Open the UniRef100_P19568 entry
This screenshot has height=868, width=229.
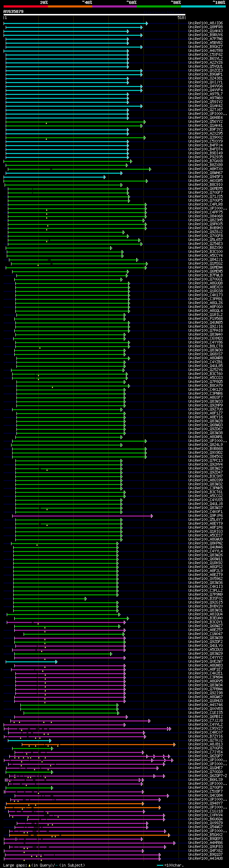(x=205, y=319)
